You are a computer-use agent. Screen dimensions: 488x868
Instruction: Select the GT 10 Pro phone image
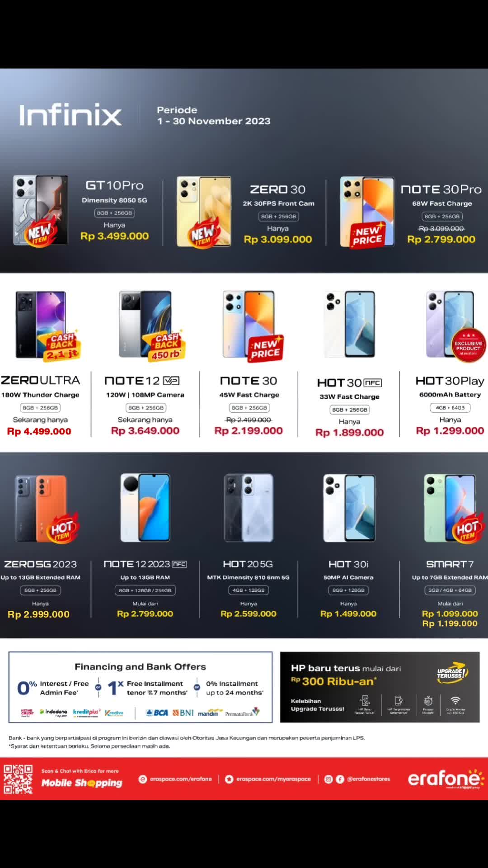[x=41, y=210]
